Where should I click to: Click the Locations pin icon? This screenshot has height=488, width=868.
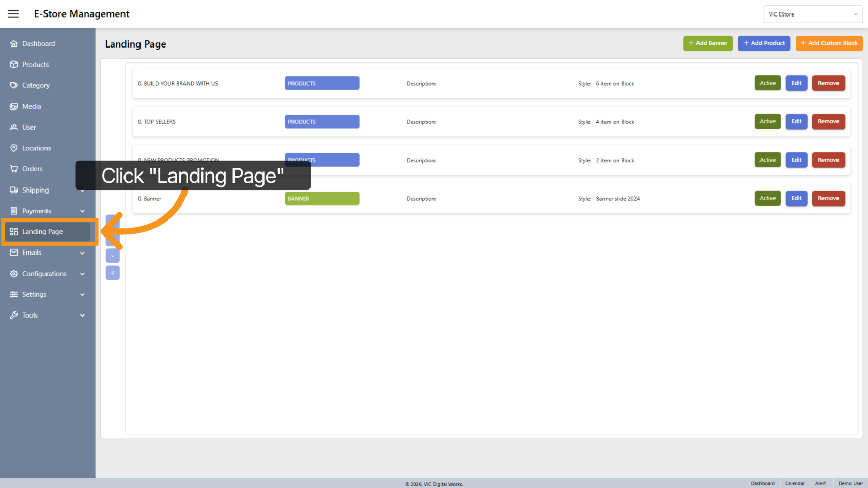pyautogui.click(x=14, y=148)
